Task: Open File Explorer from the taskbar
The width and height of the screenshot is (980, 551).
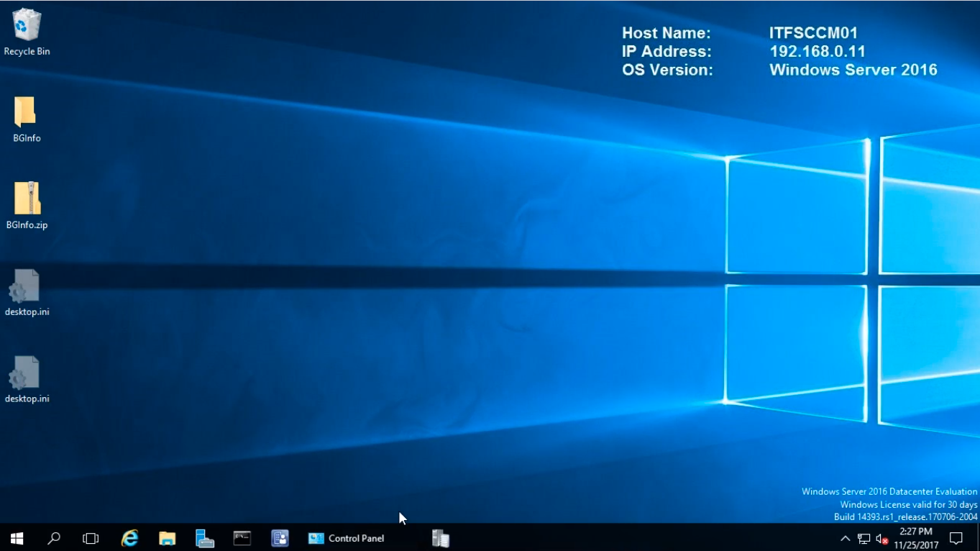Action: coord(167,538)
